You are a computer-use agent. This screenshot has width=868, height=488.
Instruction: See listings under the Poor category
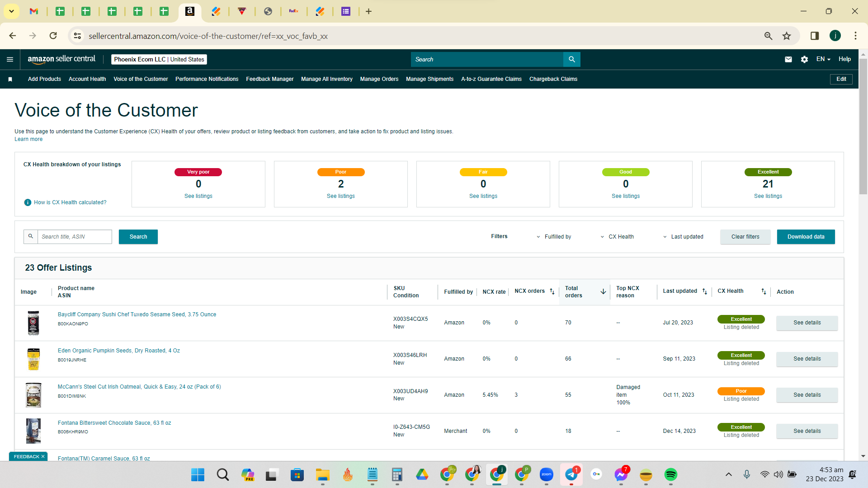coord(341,196)
